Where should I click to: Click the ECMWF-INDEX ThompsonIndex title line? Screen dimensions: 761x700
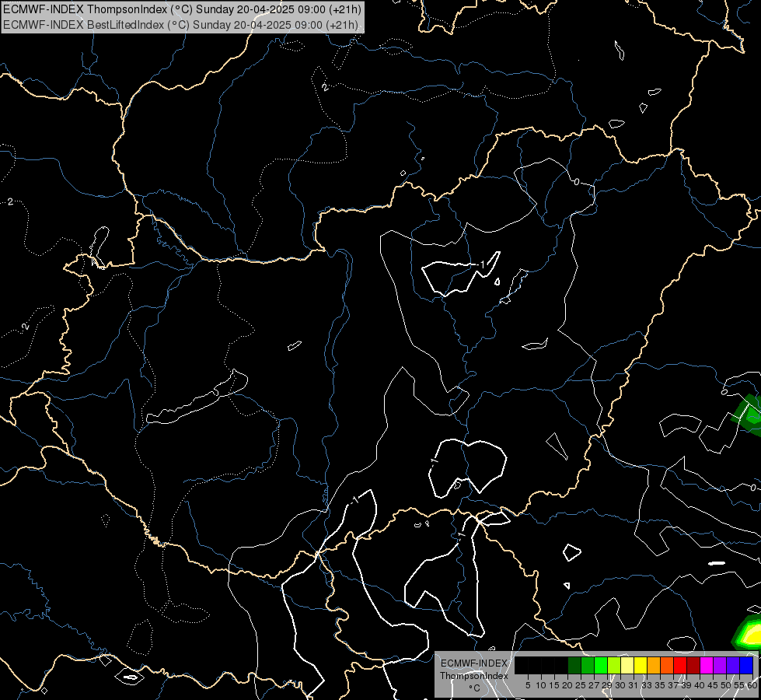coord(182,9)
